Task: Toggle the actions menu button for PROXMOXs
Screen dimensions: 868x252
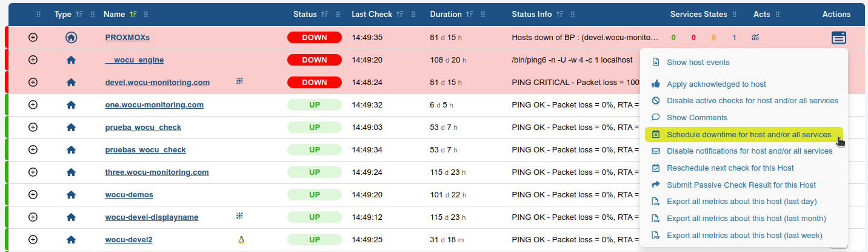Action: 839,38
